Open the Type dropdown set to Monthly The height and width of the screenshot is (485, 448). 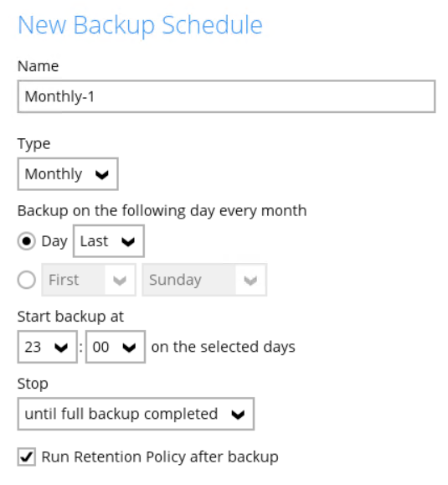pyautogui.click(x=68, y=174)
